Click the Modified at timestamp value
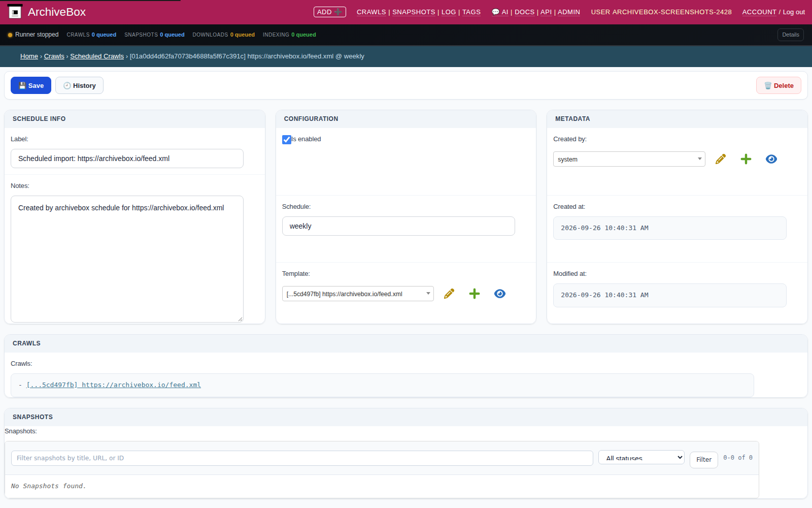This screenshot has width=812, height=508. (669, 295)
